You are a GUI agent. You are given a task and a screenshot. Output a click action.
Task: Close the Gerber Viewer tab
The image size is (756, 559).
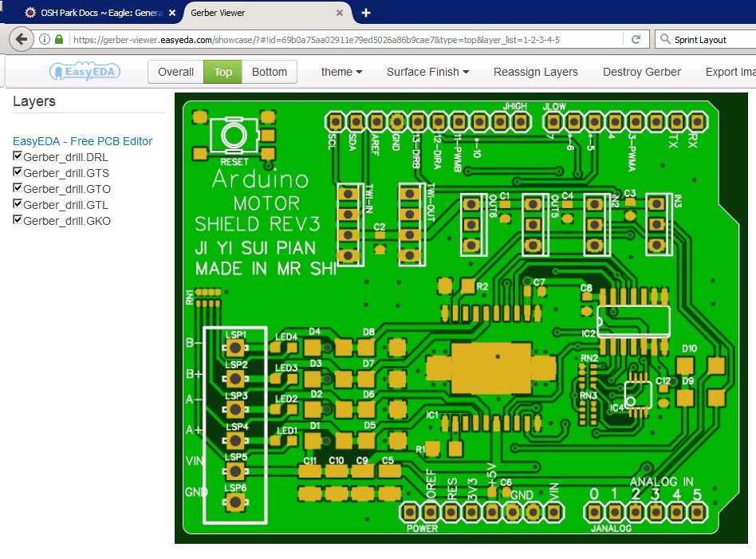(340, 13)
